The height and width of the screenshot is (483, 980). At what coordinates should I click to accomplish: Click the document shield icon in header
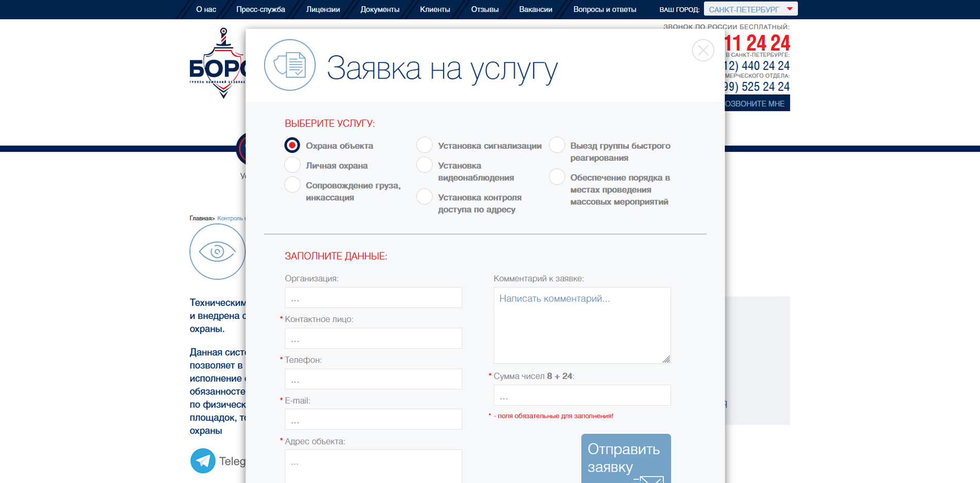290,65
